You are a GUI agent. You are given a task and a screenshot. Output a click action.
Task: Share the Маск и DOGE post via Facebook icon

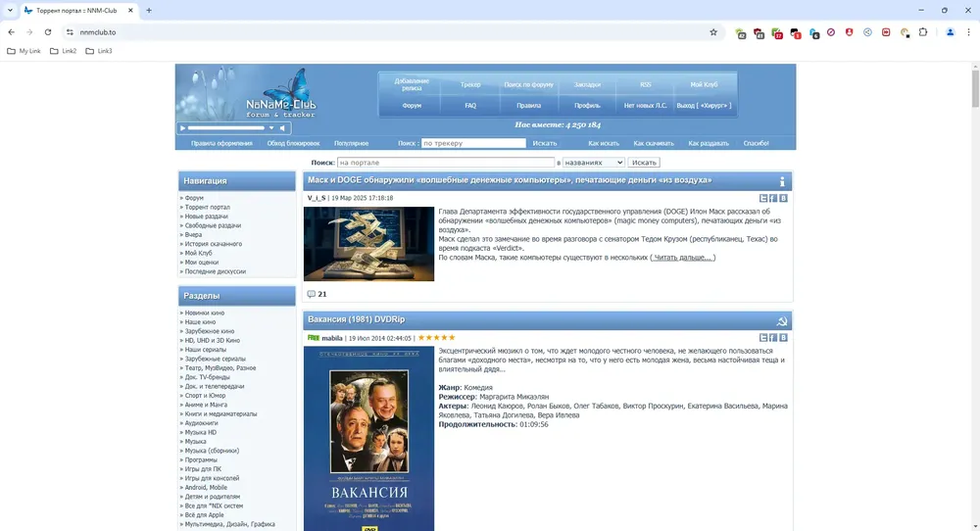(773, 198)
